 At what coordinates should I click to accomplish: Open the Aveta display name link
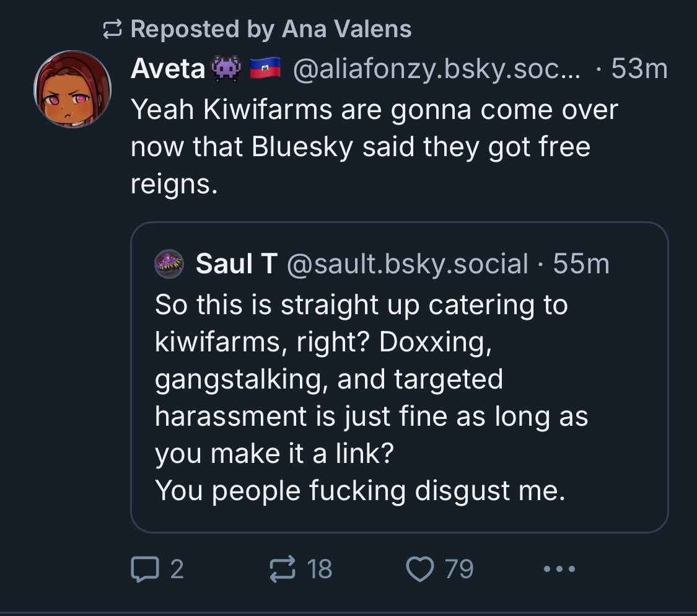tap(168, 69)
